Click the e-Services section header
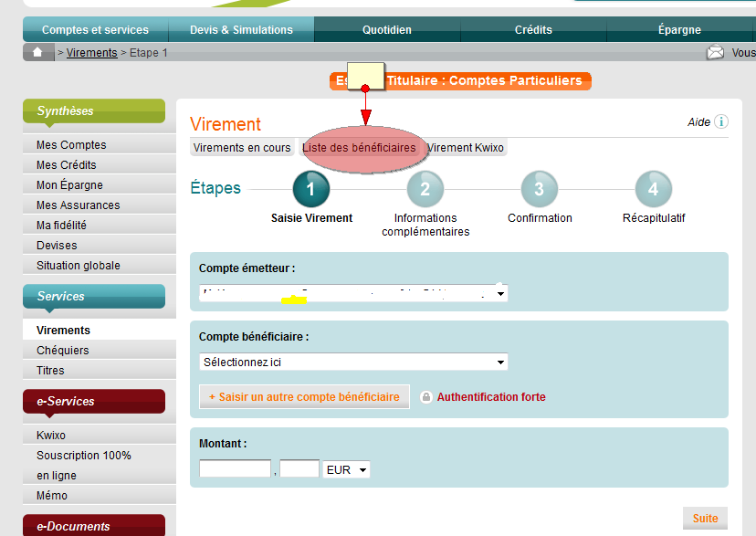Screen dimensions: 756x536 (94, 401)
